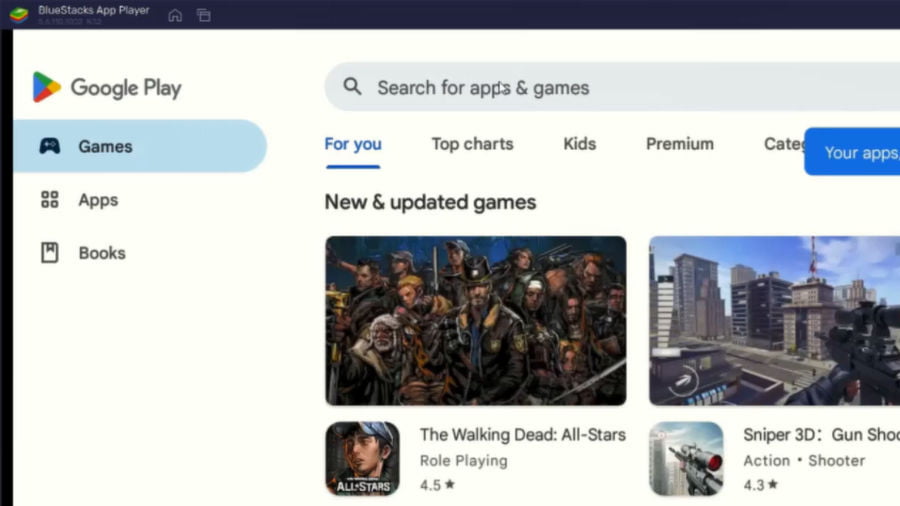Open BlueStacks home screen icon

175,15
